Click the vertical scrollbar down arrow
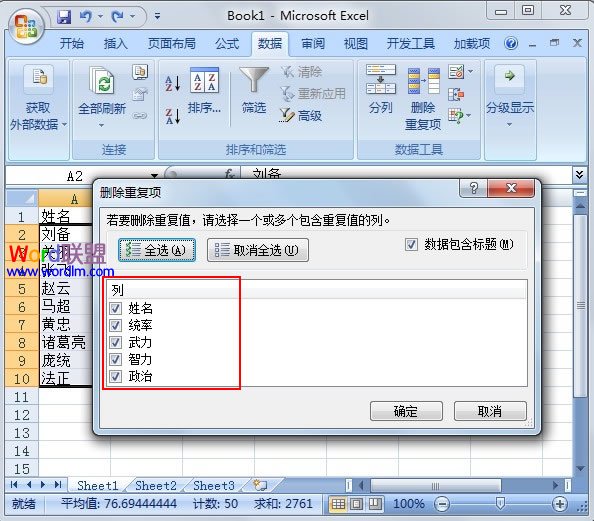594x521 pixels. pos(580,468)
